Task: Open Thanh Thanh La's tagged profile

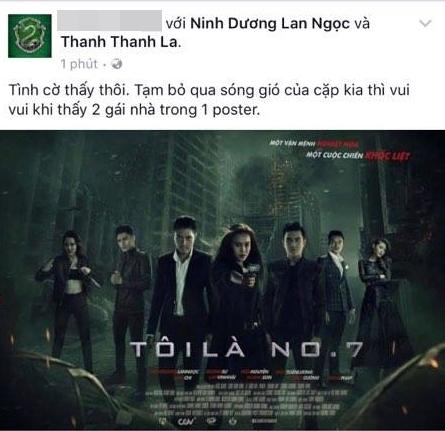Action: [120, 42]
